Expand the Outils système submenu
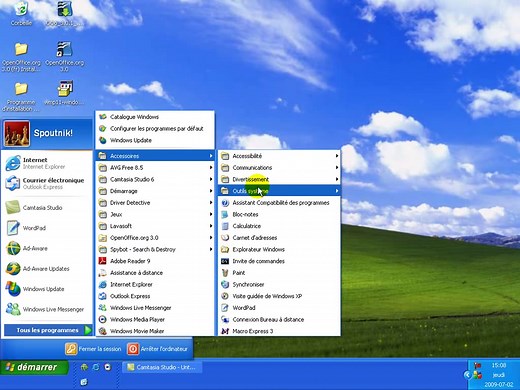 coord(279,191)
